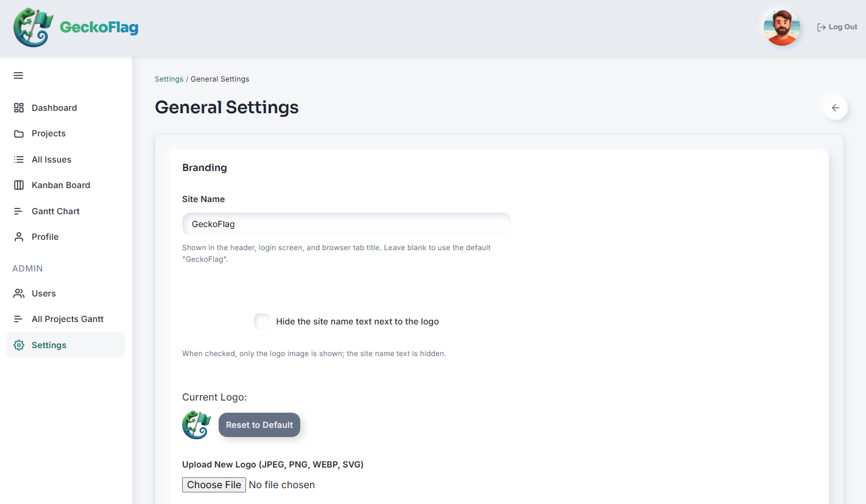Viewport: 866px width, 504px height.
Task: Click the Log Out arrow icon
Action: point(822,27)
